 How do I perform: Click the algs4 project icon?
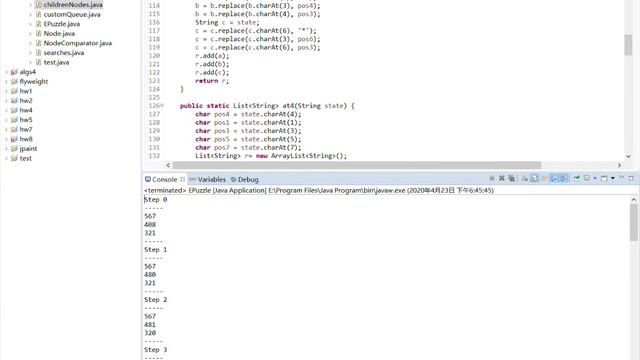tap(14, 72)
